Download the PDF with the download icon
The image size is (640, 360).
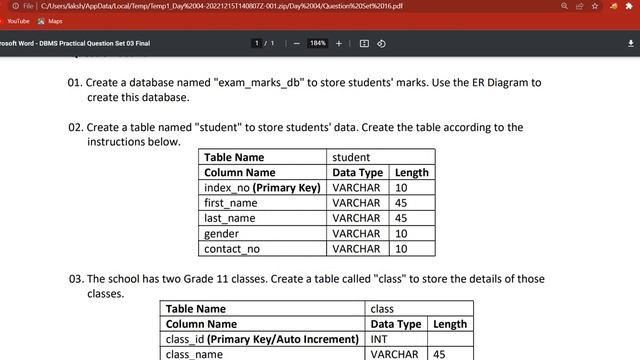[x=631, y=43]
